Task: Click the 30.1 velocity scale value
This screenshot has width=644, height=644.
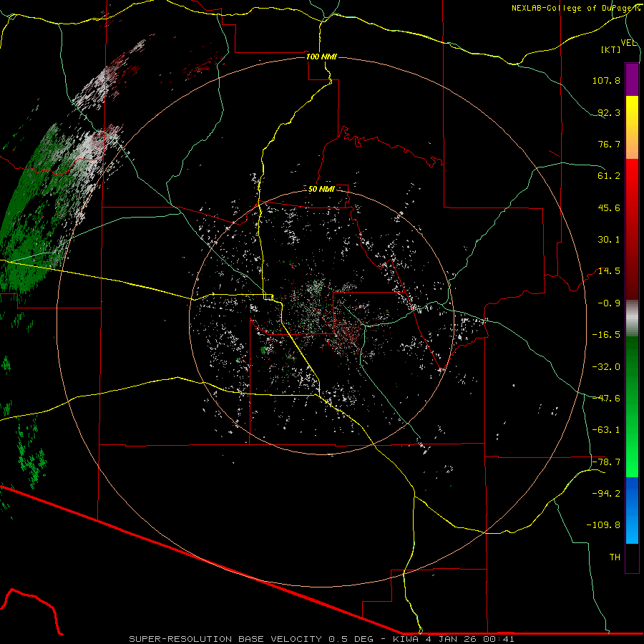Action: click(609, 240)
